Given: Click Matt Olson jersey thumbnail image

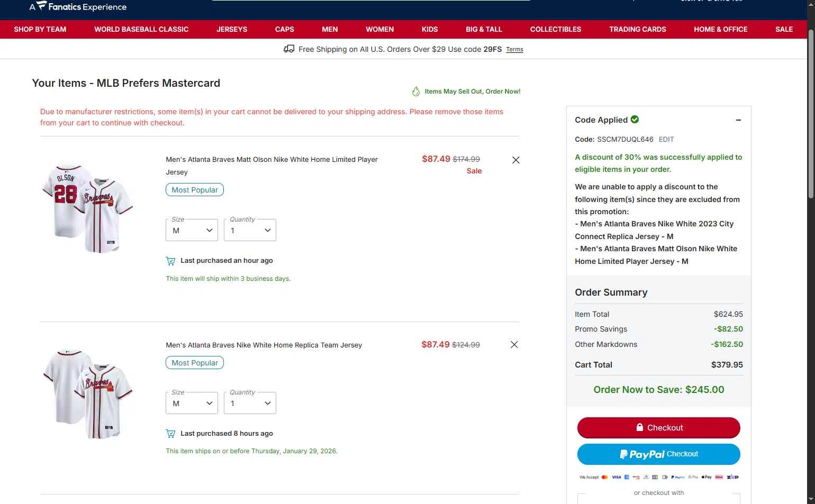Looking at the screenshot, I should pyautogui.click(x=88, y=208).
